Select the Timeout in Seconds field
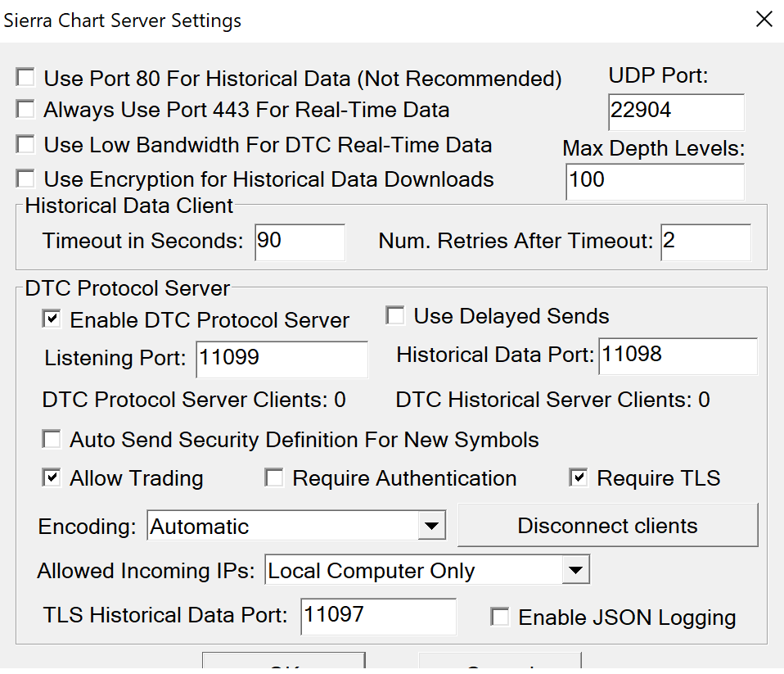Screen dimensions: 784x674 coord(300,242)
